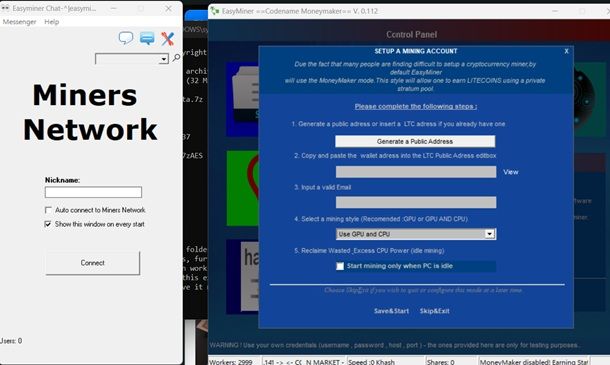Click Skip&Exit
The height and width of the screenshot is (365, 610).
[435, 311]
